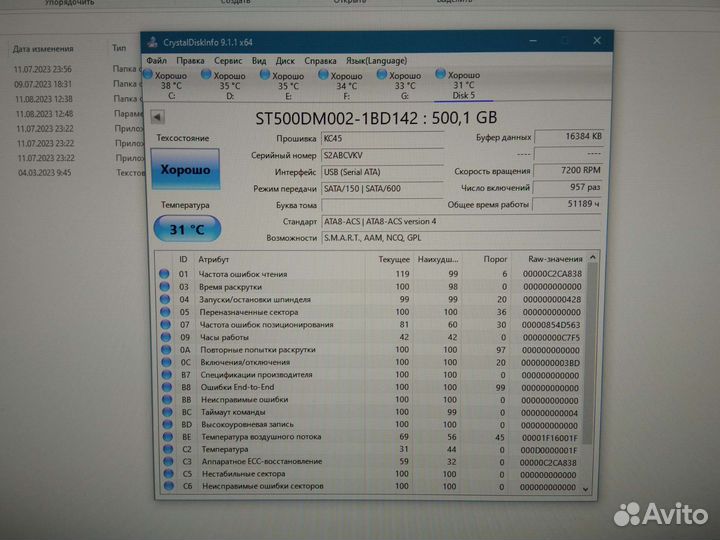This screenshot has width=720, height=540.
Task: Click Дата изменения column in Explorer window
Action: coord(43,49)
